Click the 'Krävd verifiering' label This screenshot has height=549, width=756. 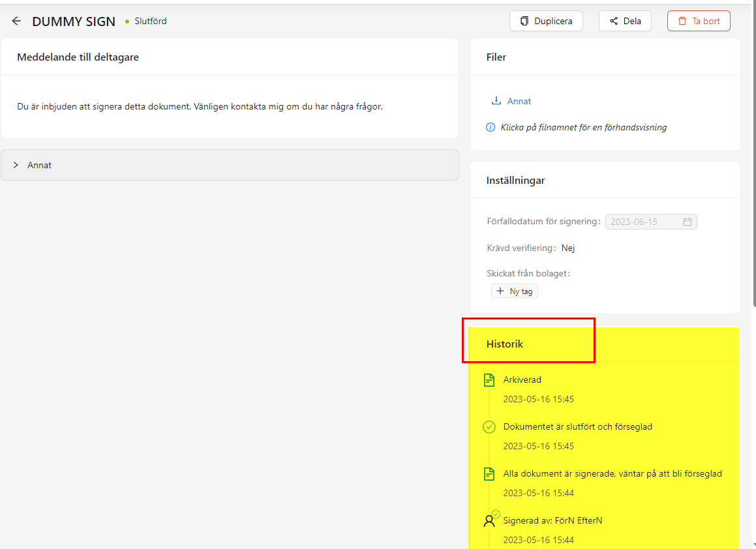[x=521, y=248]
